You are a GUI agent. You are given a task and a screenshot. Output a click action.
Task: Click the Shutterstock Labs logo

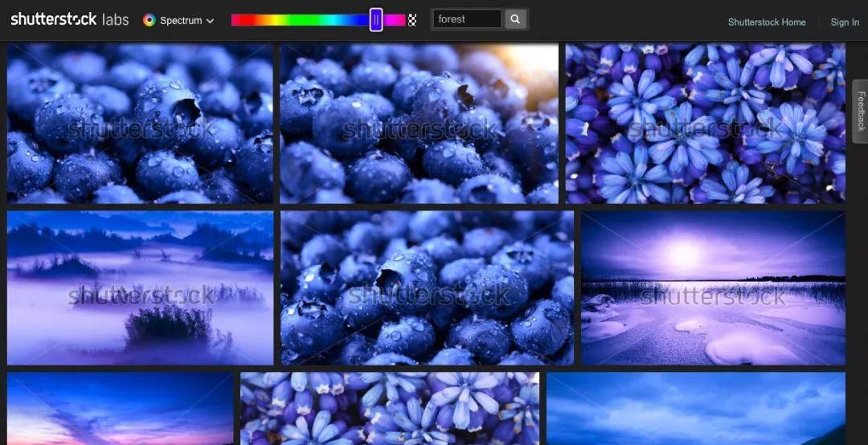[70, 19]
